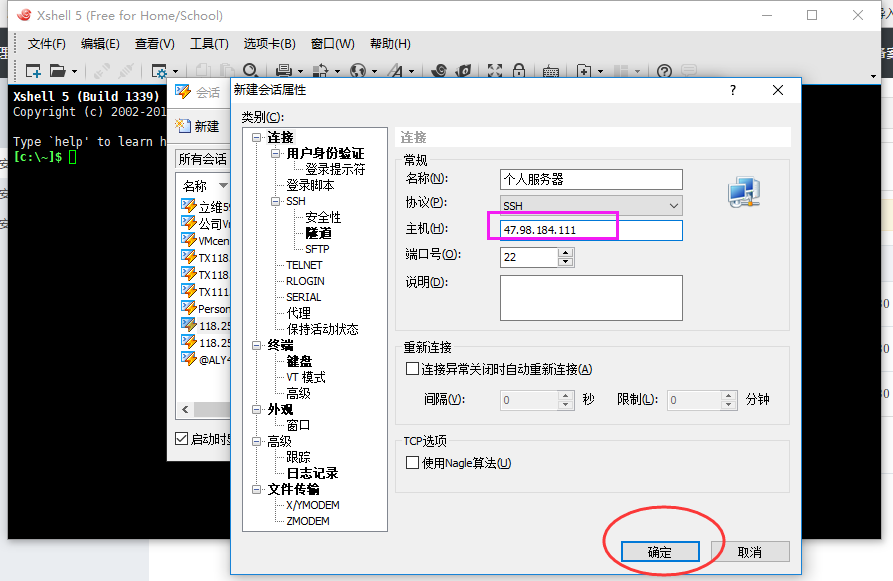Select ZMODEM in the category tree
The height and width of the screenshot is (581, 893).
pyautogui.click(x=308, y=521)
